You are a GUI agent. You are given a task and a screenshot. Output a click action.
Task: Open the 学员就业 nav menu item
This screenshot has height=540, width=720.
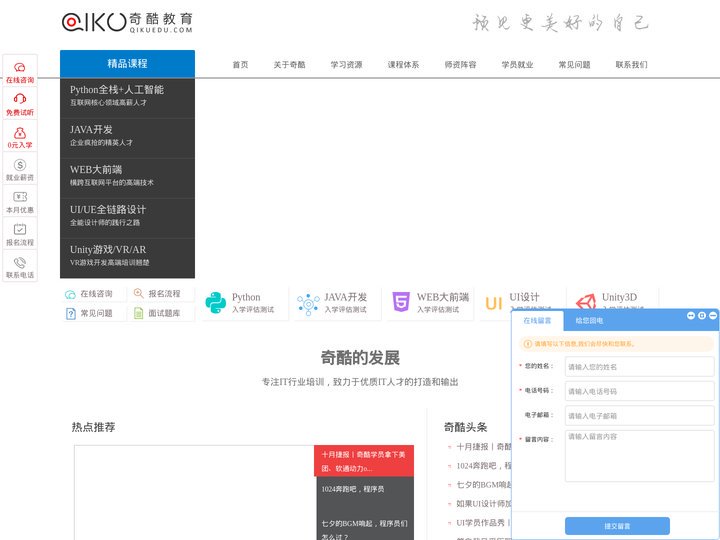517,65
